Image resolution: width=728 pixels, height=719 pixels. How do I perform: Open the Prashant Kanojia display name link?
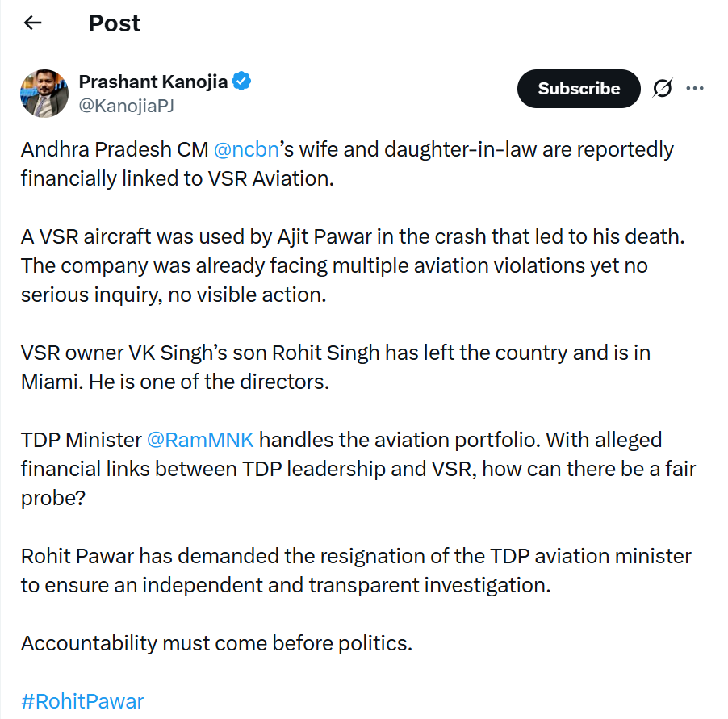(153, 82)
